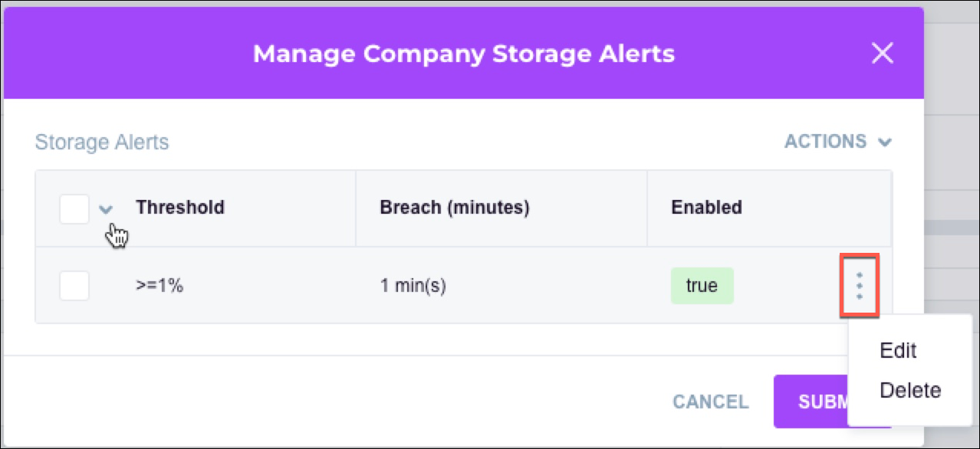
Task: Expand the chevron beside the header checkbox
Action: (107, 209)
